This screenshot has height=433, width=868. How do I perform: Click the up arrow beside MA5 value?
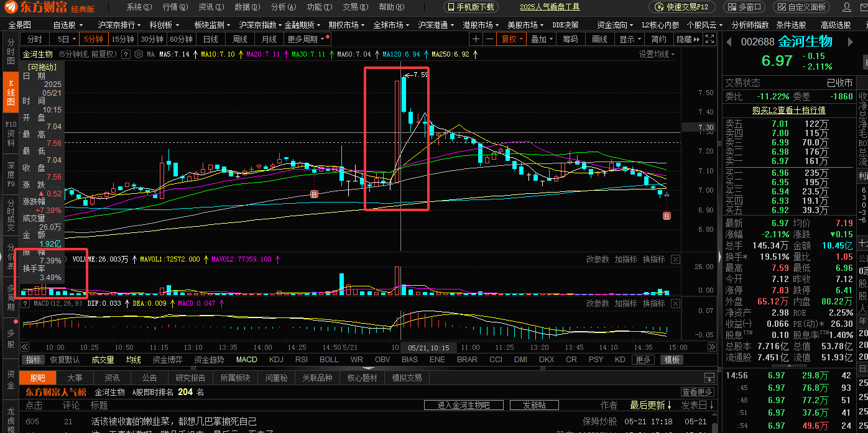(x=195, y=54)
